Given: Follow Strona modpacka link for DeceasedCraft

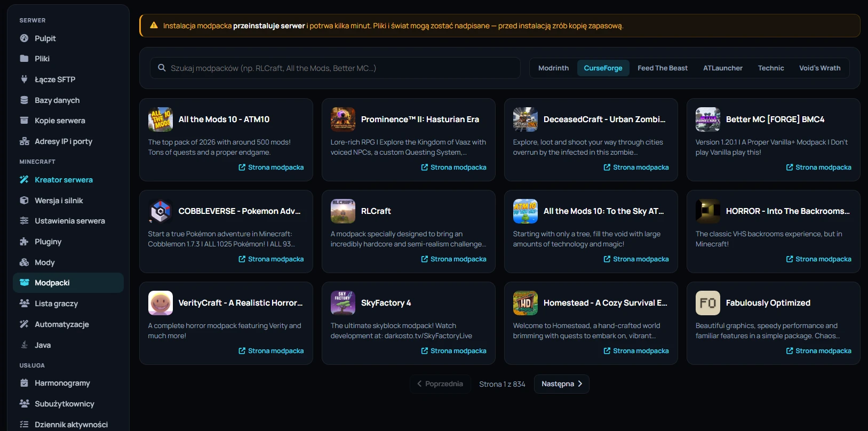Looking at the screenshot, I should (636, 167).
